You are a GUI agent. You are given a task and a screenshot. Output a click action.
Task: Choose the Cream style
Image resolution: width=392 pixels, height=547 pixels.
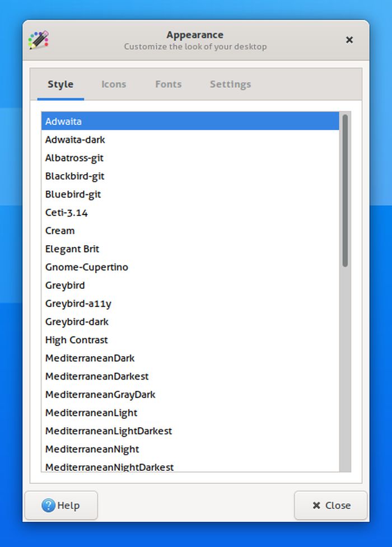[x=59, y=231]
